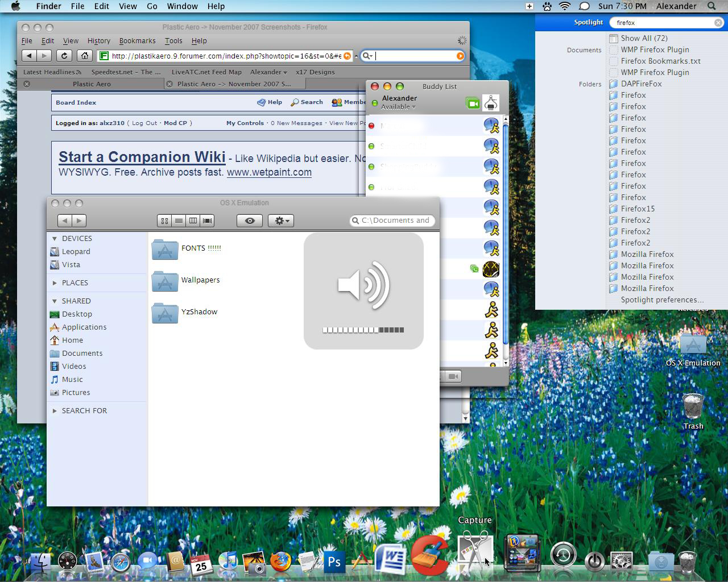The height and width of the screenshot is (582, 728).
Task: Collapse SHARED section in sidebar
Action: [x=55, y=301]
